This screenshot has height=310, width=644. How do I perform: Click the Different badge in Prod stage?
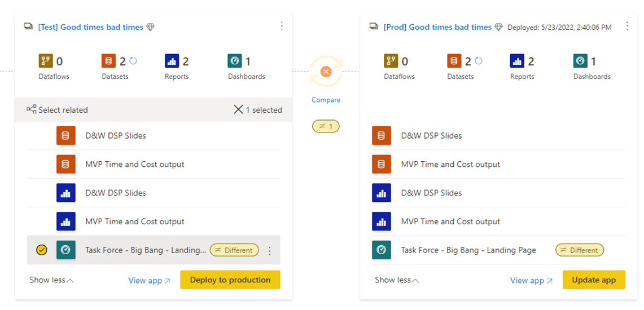click(x=580, y=250)
